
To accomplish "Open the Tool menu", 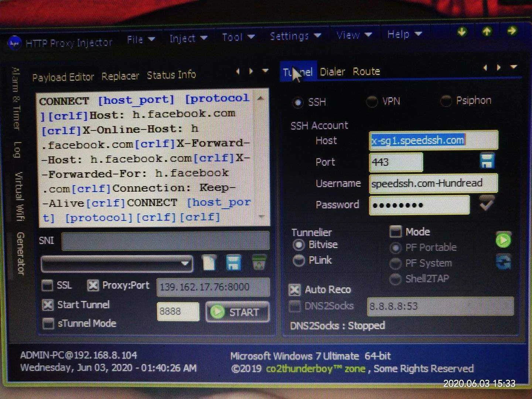I will coord(238,37).
